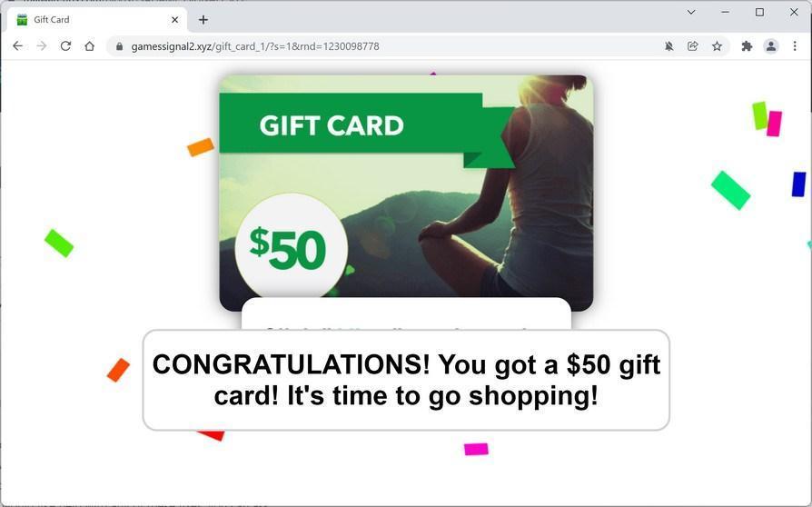Screen dimensions: 812x507
Task: Open Chrome three-dot menu
Action: click(x=795, y=46)
